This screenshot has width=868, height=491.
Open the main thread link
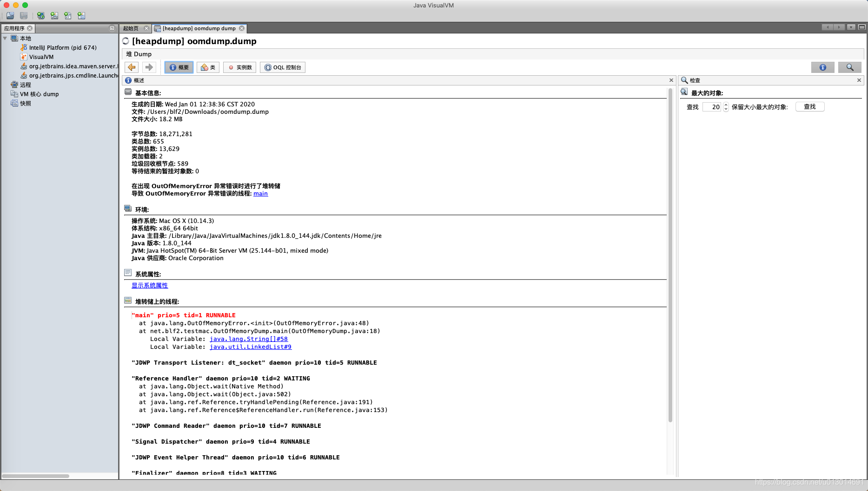coord(260,193)
